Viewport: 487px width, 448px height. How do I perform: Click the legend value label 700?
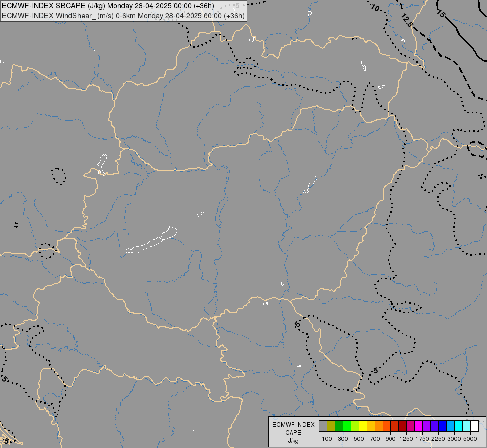click(375, 439)
